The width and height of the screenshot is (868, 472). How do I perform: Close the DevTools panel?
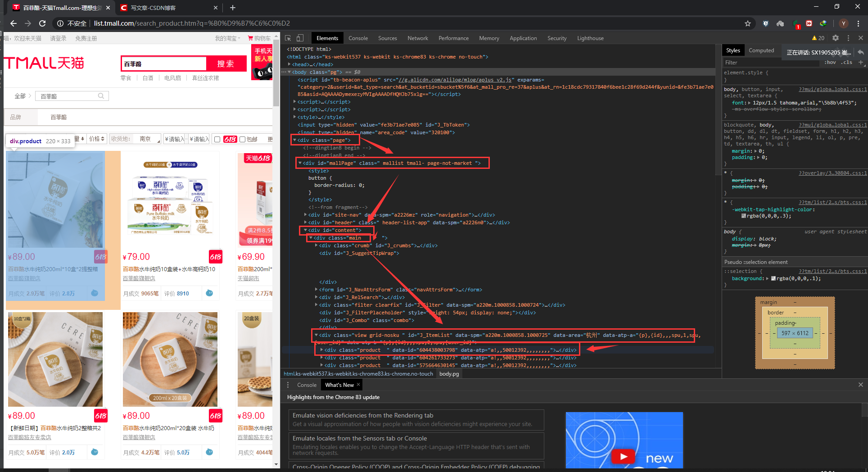(x=861, y=38)
